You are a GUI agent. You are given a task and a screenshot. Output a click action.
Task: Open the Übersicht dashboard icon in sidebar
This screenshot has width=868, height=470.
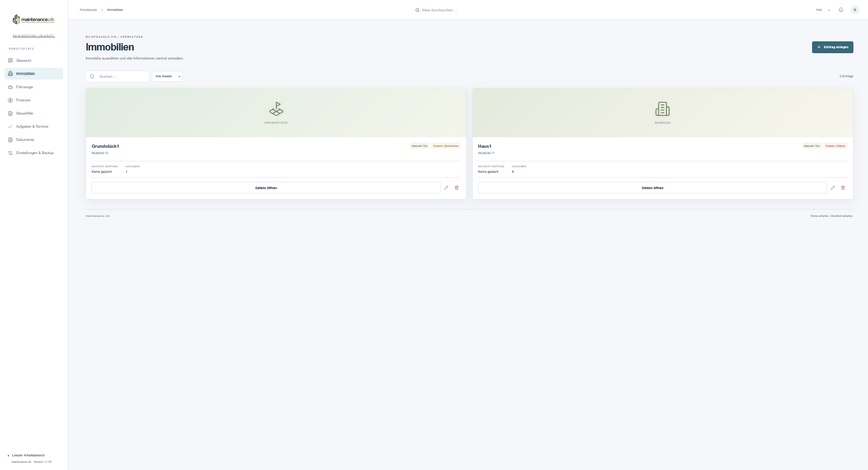(10, 60)
